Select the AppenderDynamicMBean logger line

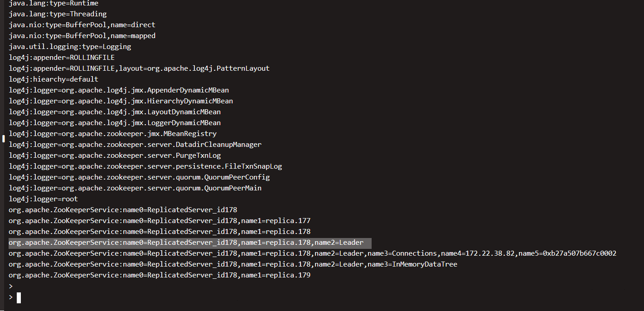click(119, 90)
